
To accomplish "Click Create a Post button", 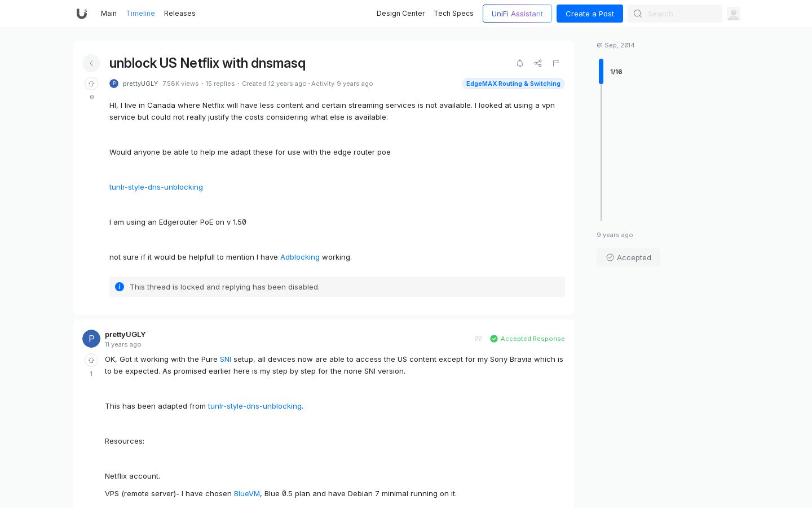I will click(x=590, y=14).
